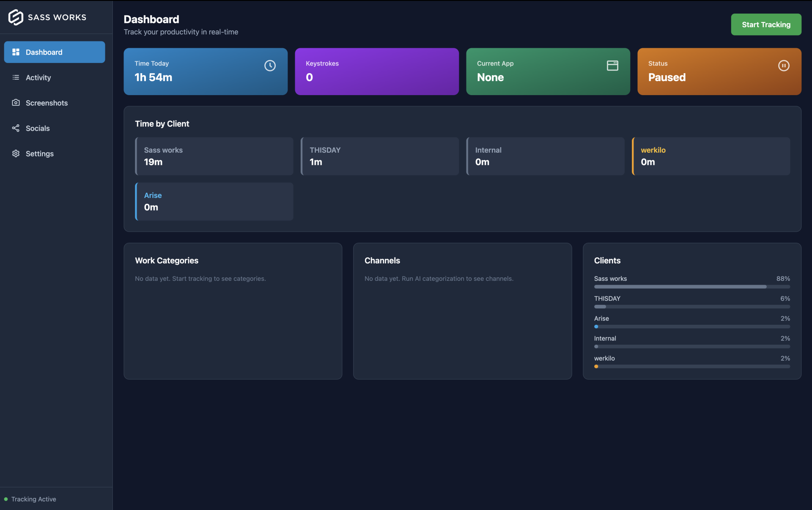Select the werkilo client time tile

pos(711,156)
